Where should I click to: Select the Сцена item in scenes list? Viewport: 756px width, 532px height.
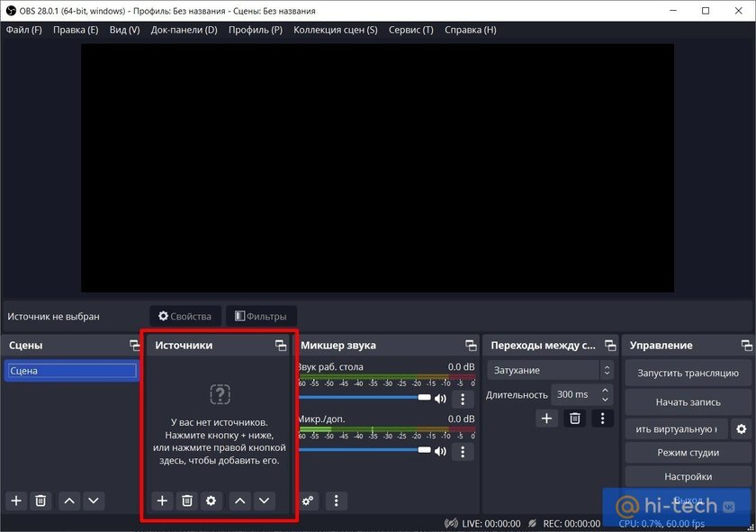pyautogui.click(x=71, y=371)
